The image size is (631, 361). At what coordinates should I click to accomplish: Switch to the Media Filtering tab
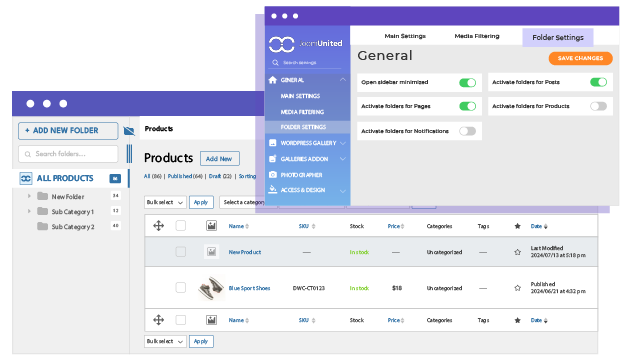[x=477, y=36]
